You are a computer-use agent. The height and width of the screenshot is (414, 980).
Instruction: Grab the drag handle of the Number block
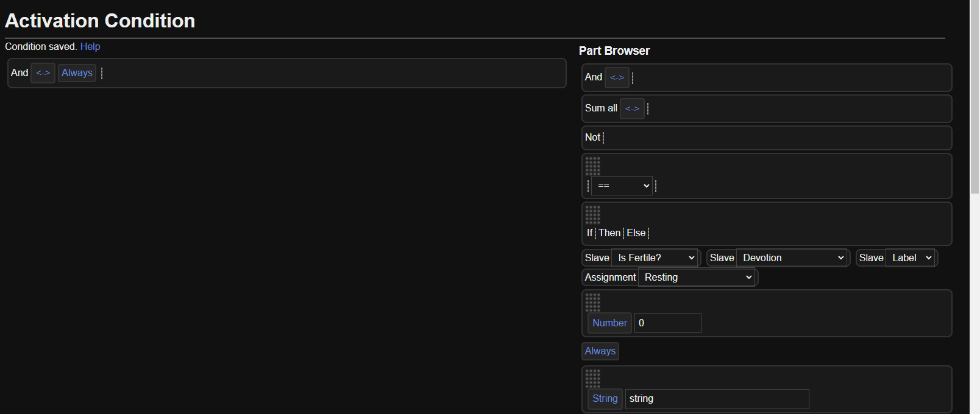tap(593, 302)
